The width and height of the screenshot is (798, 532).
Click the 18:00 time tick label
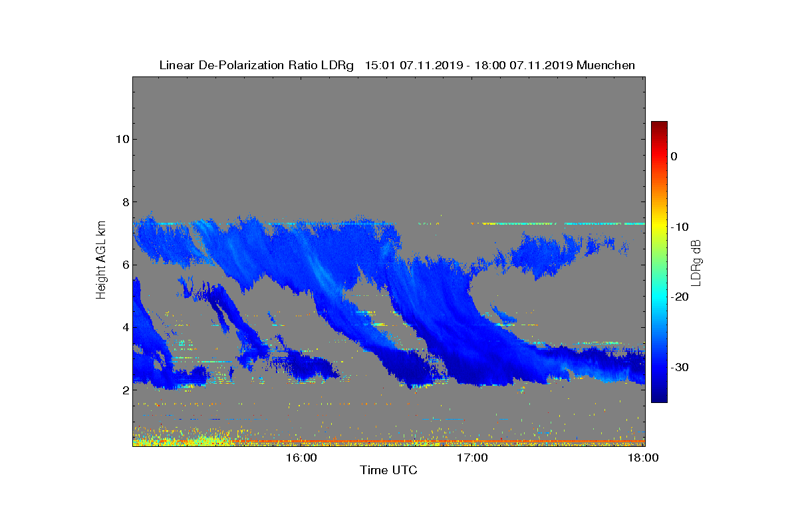click(644, 458)
